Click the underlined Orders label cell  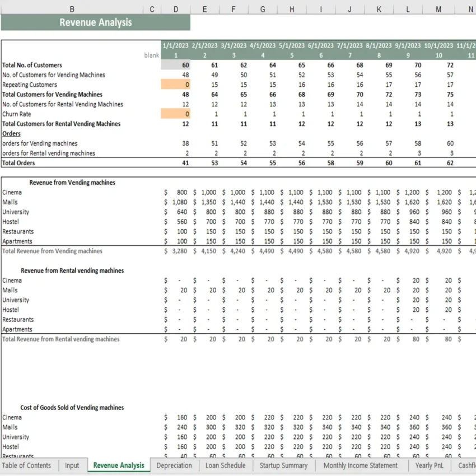tap(12, 133)
